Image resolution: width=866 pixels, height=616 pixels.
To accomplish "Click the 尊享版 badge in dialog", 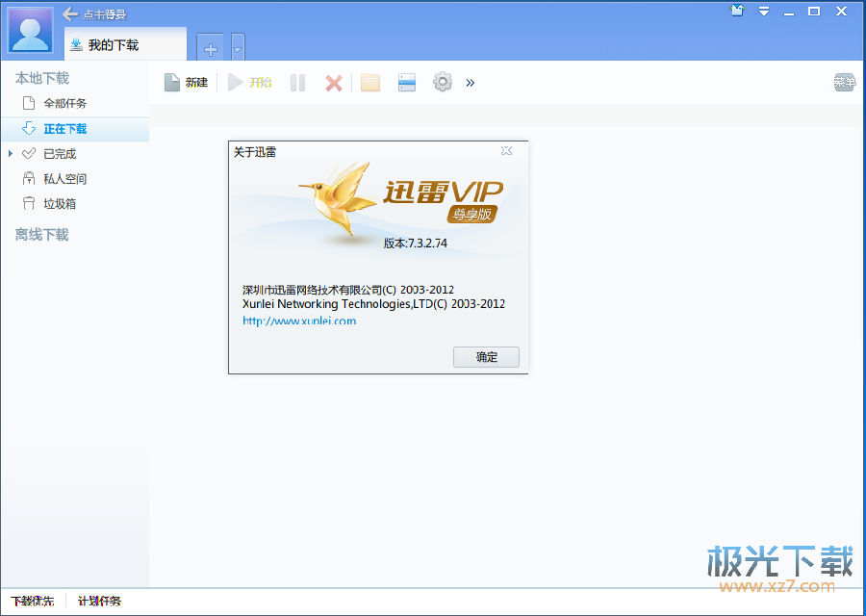I will tap(472, 214).
